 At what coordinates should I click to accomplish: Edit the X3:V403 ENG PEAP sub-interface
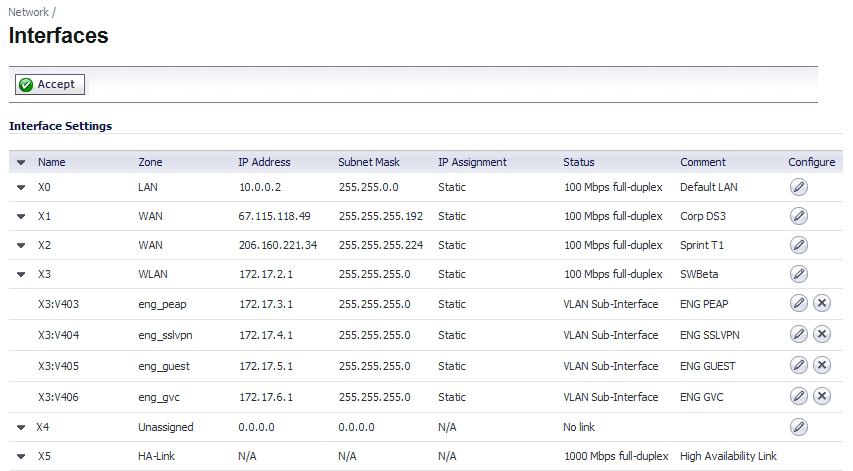click(x=799, y=303)
